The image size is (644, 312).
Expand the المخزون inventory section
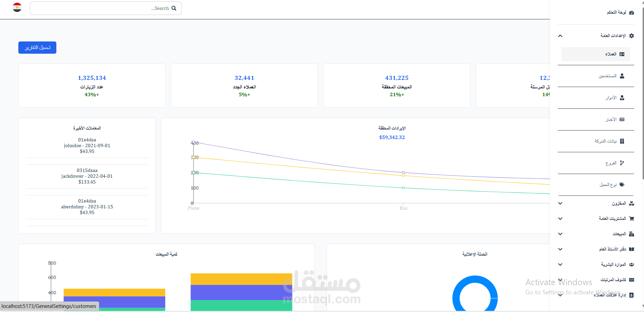point(560,203)
